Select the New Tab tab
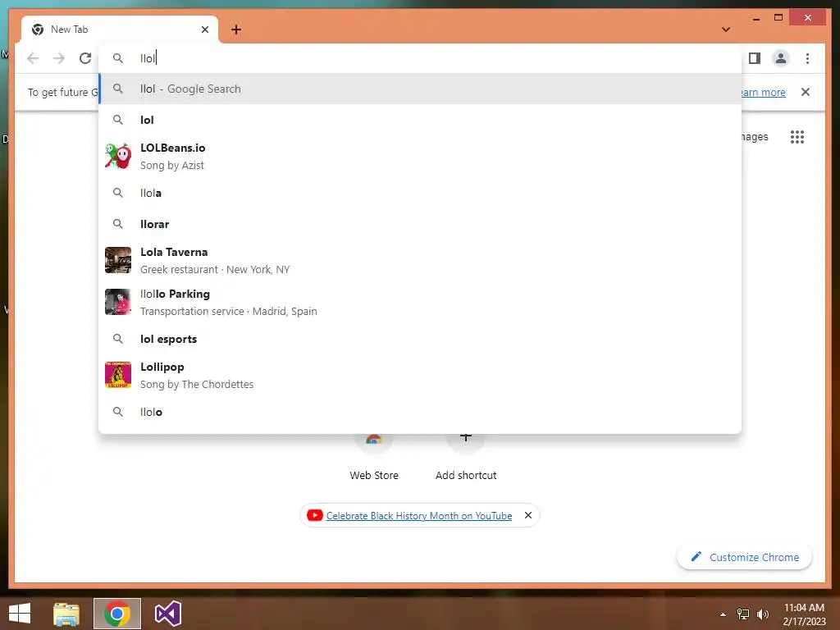 pos(120,30)
